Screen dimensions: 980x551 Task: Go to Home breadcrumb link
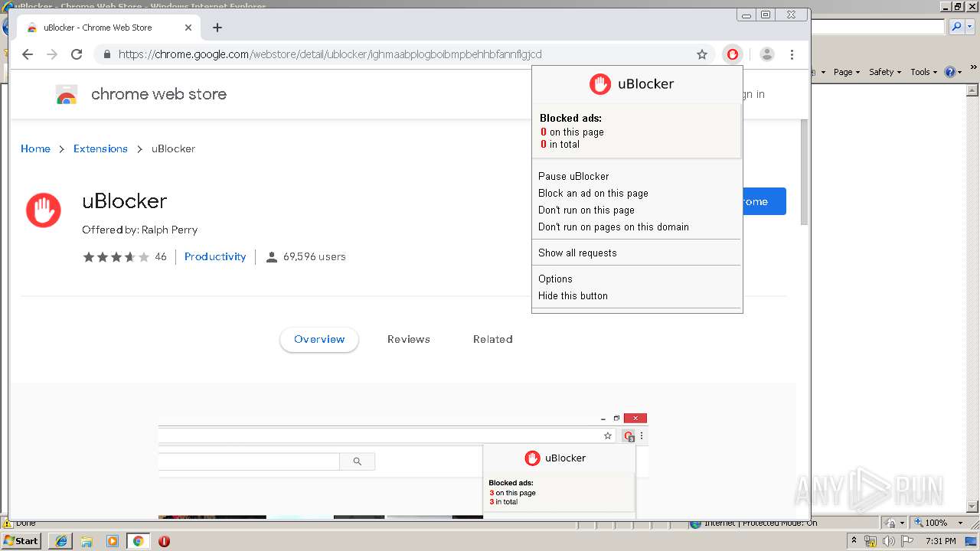[x=35, y=148]
